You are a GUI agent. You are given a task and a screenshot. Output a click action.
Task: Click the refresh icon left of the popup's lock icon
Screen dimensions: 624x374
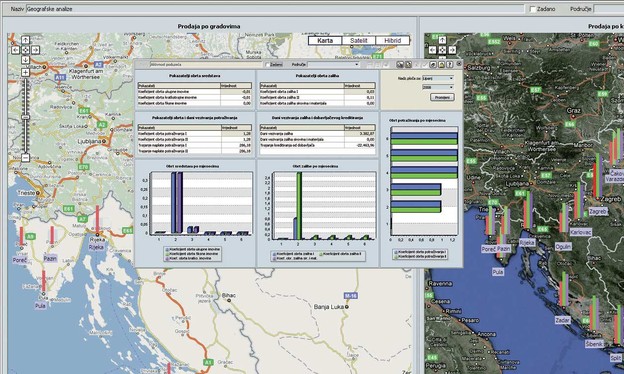coord(433,64)
